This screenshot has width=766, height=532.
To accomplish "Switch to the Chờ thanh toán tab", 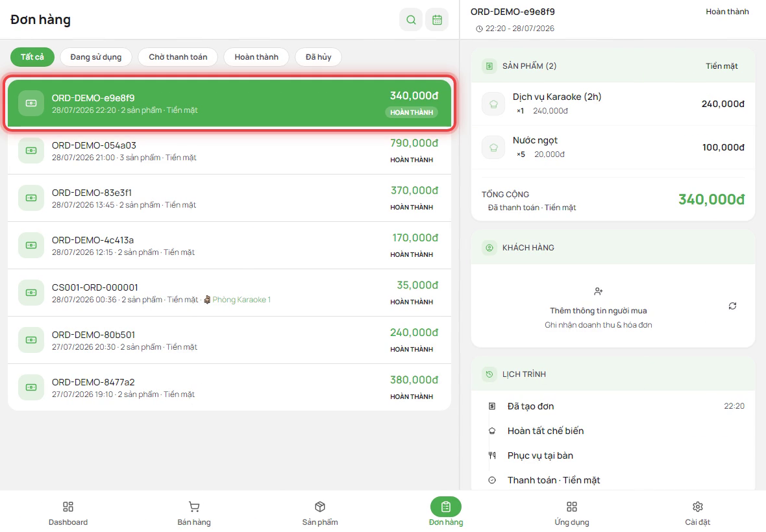I will 178,56.
